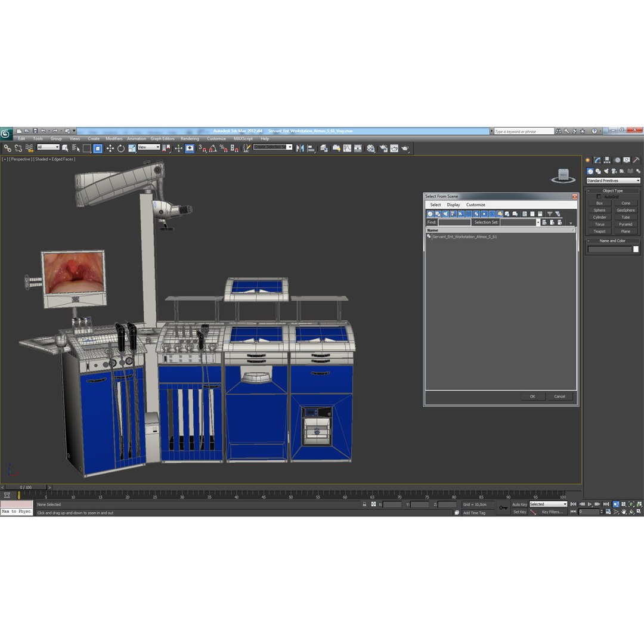
Task: Select the Select and Move tool
Action: [110, 148]
